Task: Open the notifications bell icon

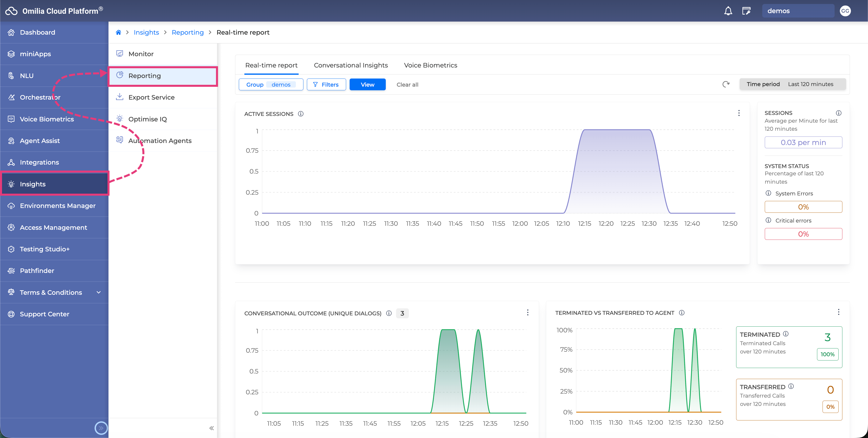Action: tap(728, 11)
